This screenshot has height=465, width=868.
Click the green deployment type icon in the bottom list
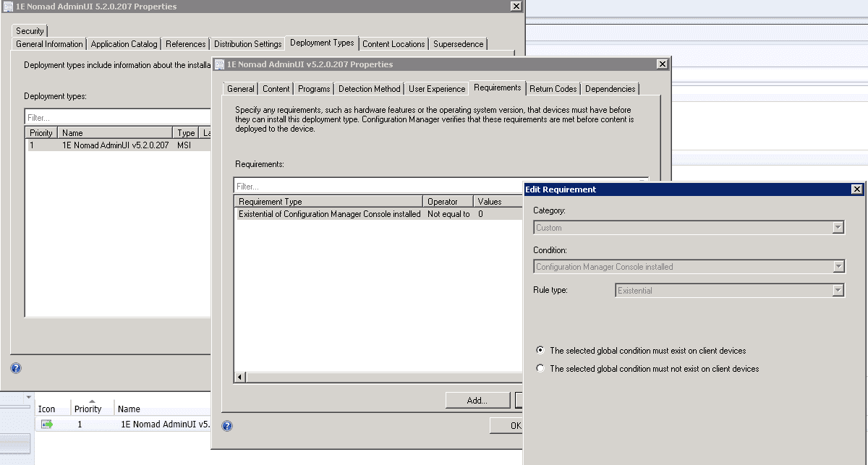(47, 425)
